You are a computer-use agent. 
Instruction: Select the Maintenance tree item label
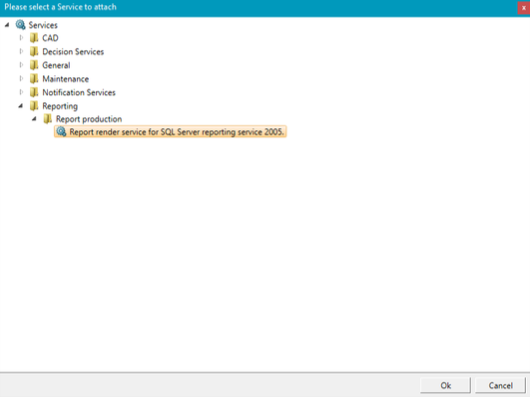click(x=66, y=79)
